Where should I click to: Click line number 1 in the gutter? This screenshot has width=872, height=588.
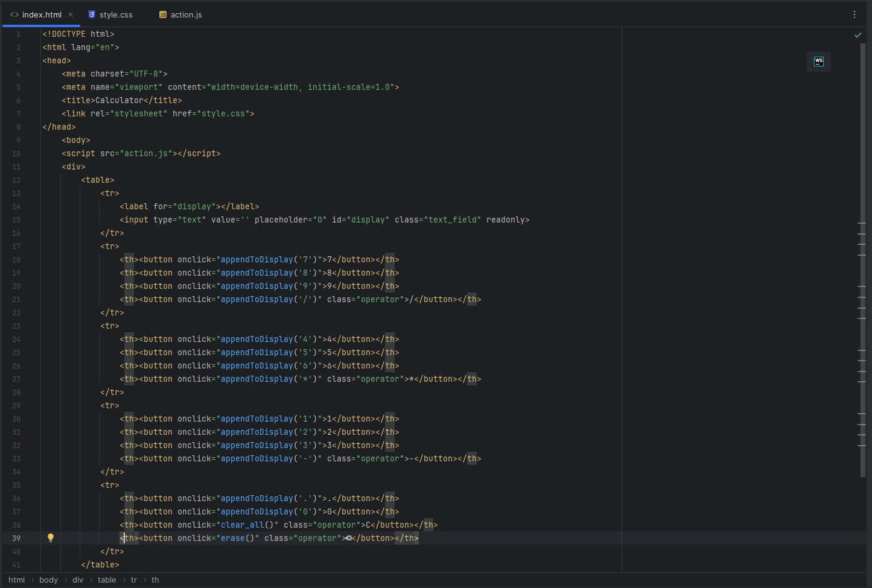18,34
